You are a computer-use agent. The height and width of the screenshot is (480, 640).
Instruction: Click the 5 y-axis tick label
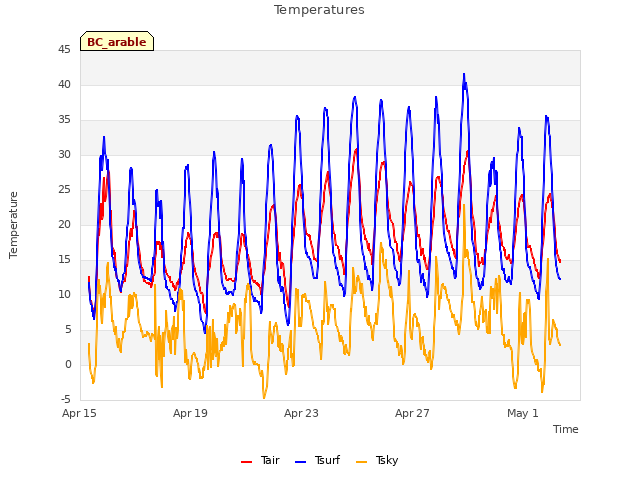point(68,329)
